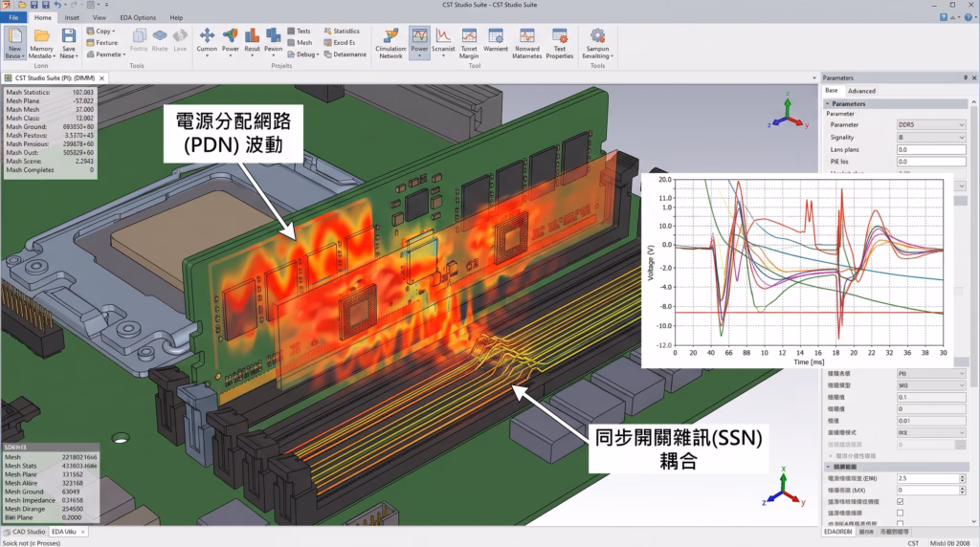The height and width of the screenshot is (547, 980).
Task: Click the Undo arrow in title bar
Action: click(x=56, y=5)
